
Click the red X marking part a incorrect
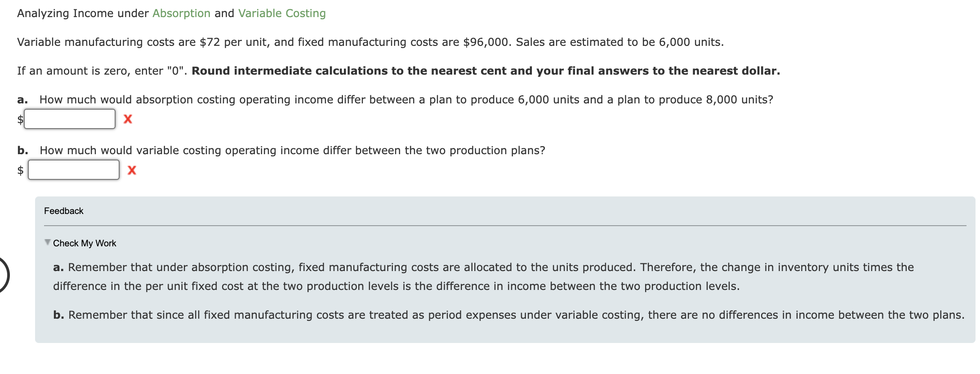point(128,119)
